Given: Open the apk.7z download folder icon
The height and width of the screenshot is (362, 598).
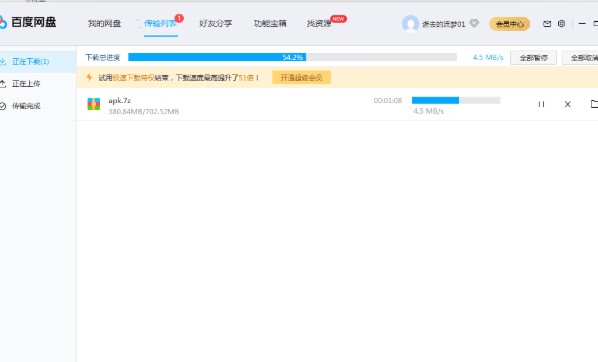Looking at the screenshot, I should [x=594, y=104].
